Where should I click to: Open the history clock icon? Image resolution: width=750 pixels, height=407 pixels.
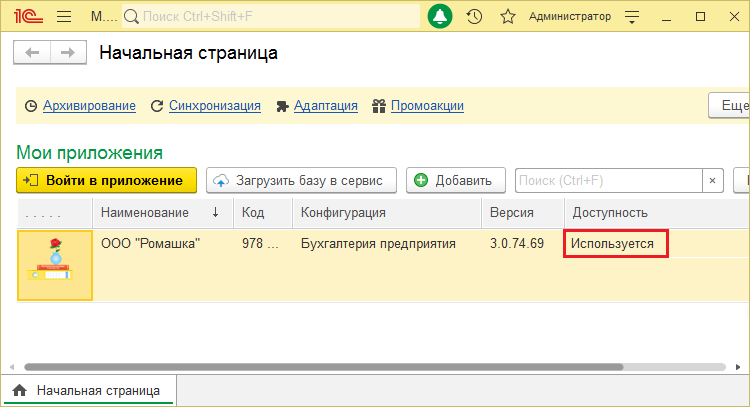(x=474, y=17)
